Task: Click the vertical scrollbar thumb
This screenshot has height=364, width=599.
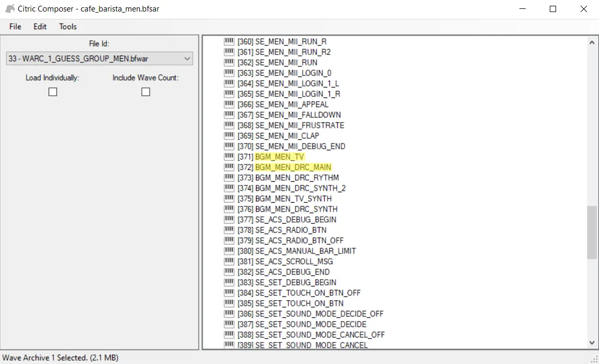Action: pyautogui.click(x=592, y=232)
